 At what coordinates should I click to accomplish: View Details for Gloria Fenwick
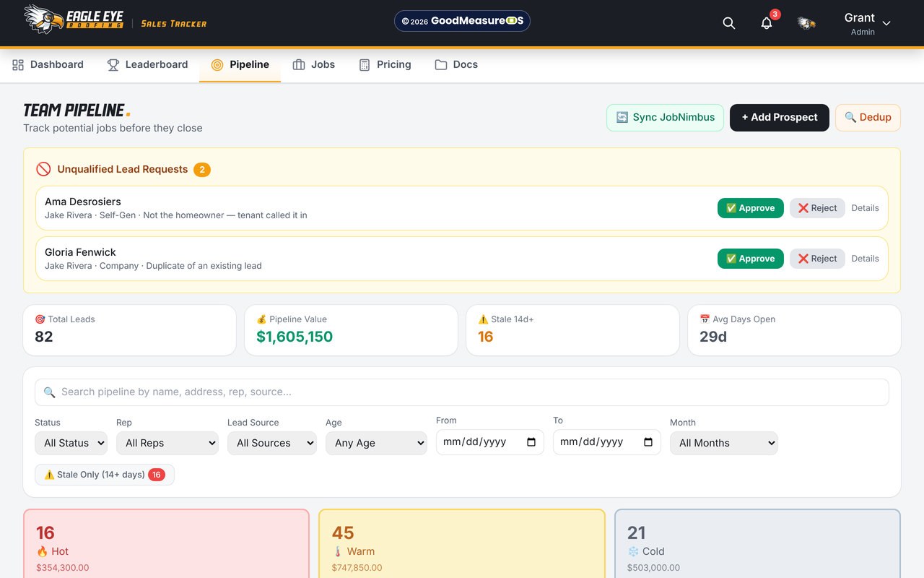(865, 259)
